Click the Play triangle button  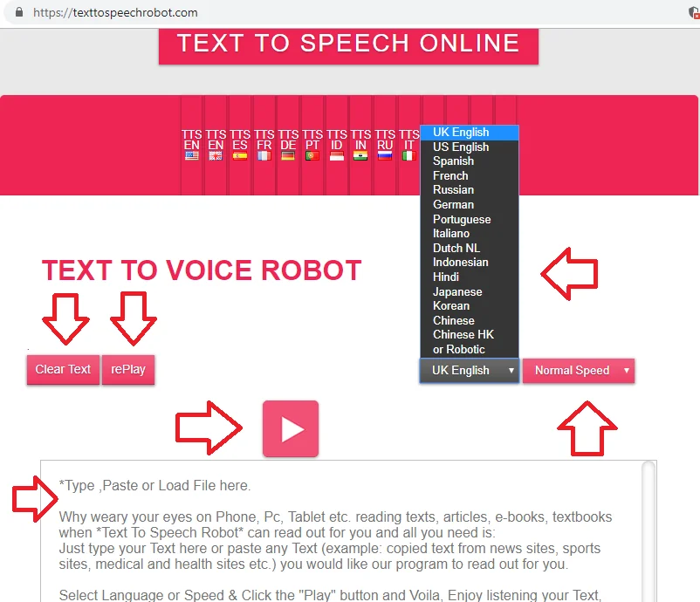point(291,429)
